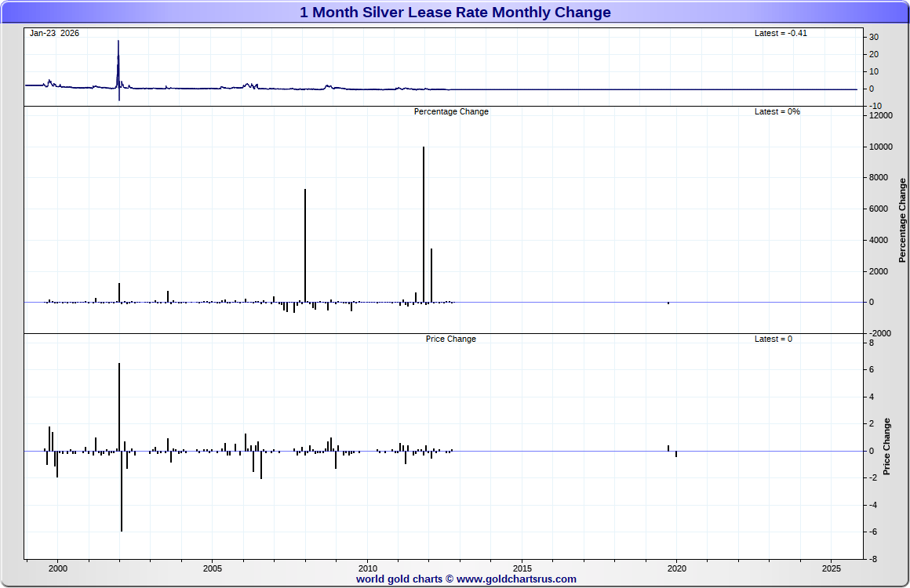Viewport: 910px width, 588px height.
Task: Click the "Latest = 0" price readout
Action: click(x=773, y=339)
